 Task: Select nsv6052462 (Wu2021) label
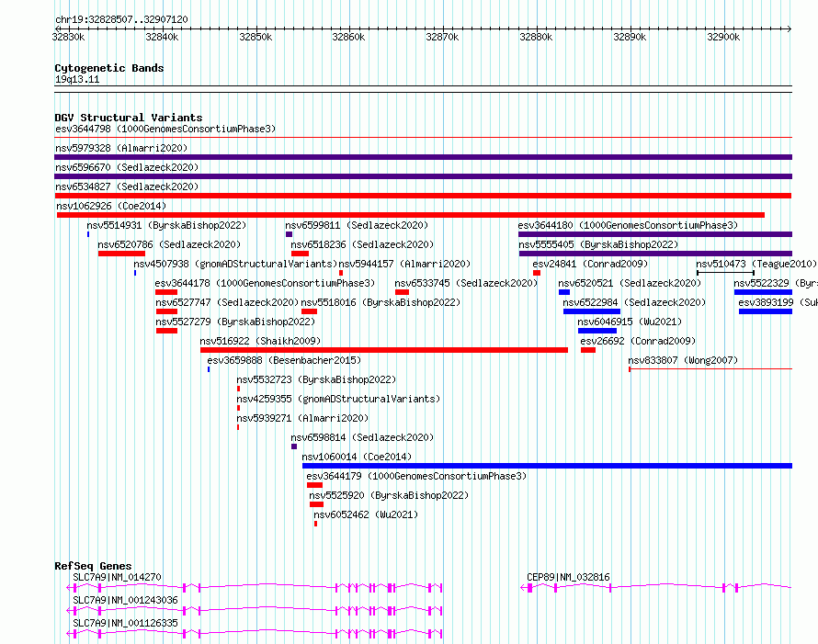point(366,514)
